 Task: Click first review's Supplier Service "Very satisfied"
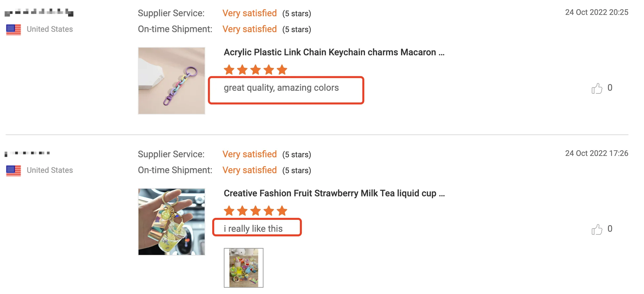(250, 13)
